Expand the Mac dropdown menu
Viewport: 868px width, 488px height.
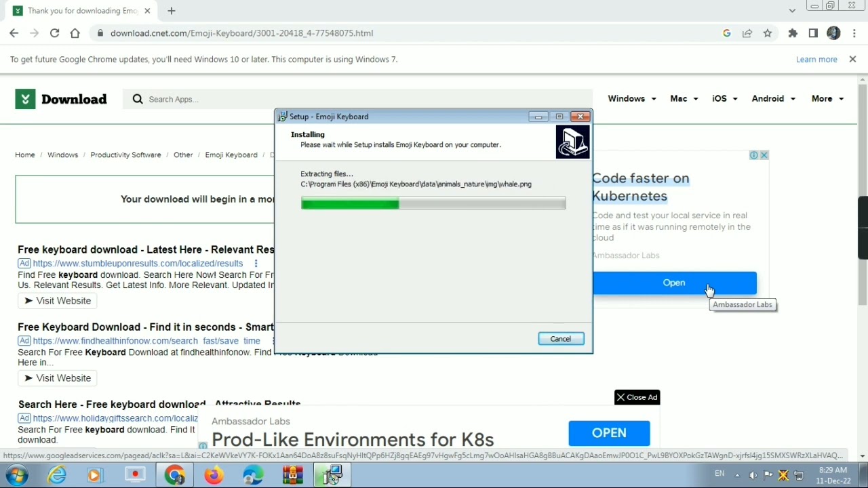coord(684,99)
